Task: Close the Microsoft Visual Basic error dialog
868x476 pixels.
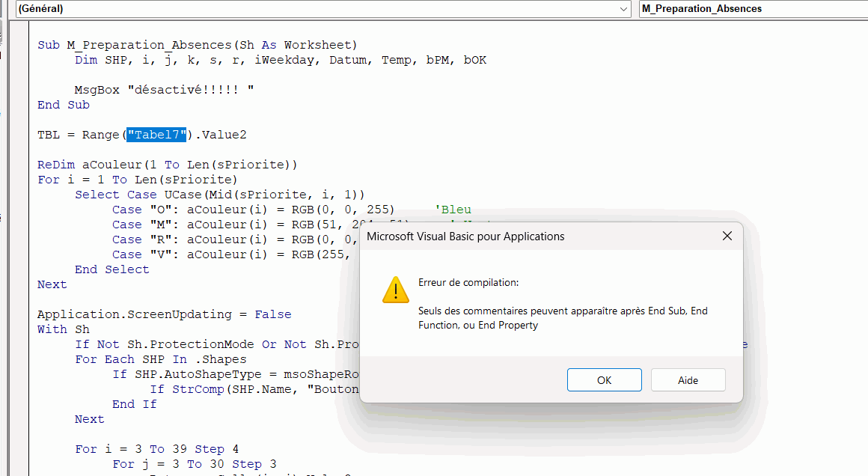Action: click(x=727, y=237)
